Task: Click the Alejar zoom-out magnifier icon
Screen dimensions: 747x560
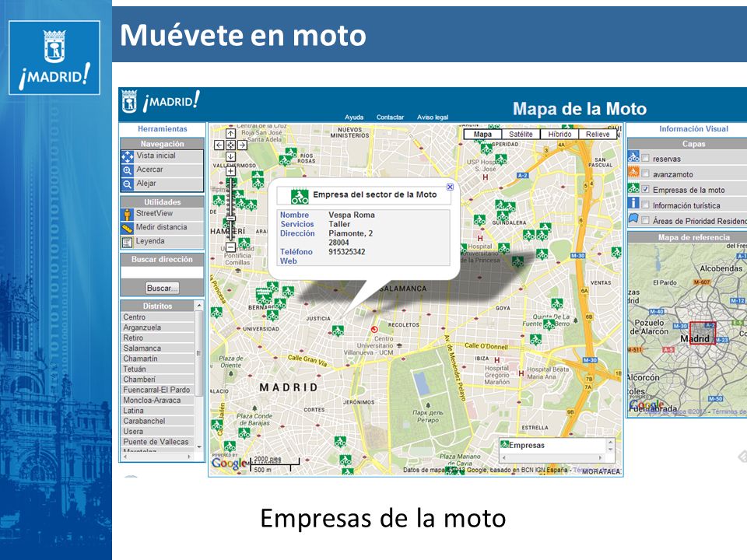Action: pyautogui.click(x=127, y=184)
